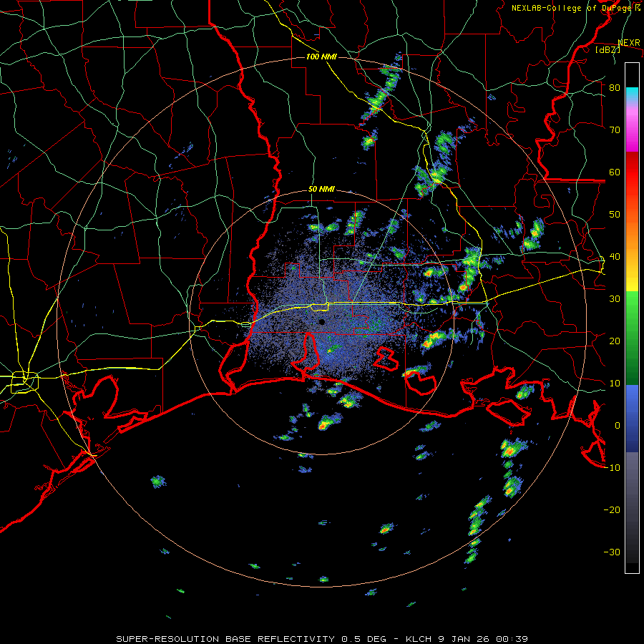Click the 80 dBZ value on the scale
Screen dimensions: 644x644
tap(615, 87)
